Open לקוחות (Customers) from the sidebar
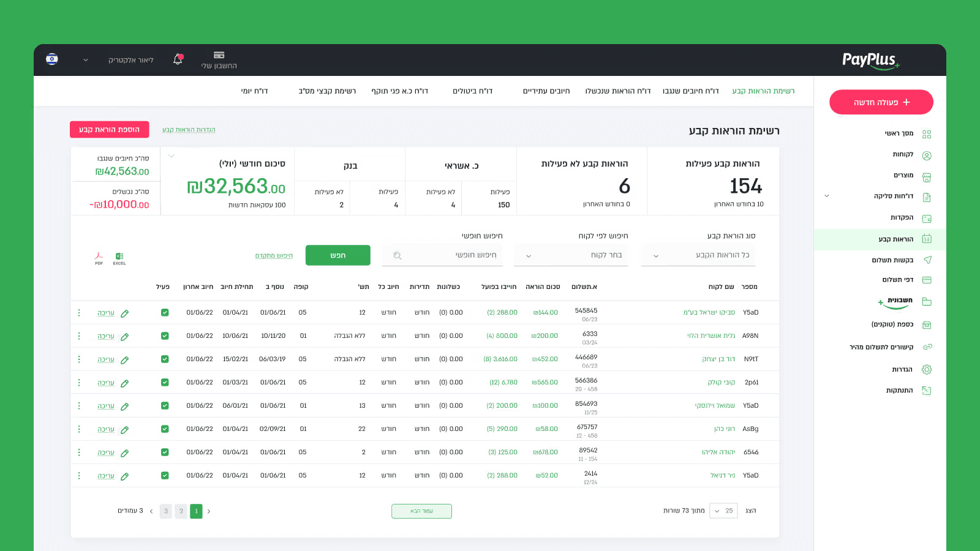Screen dimensions: 980x551 (904, 154)
